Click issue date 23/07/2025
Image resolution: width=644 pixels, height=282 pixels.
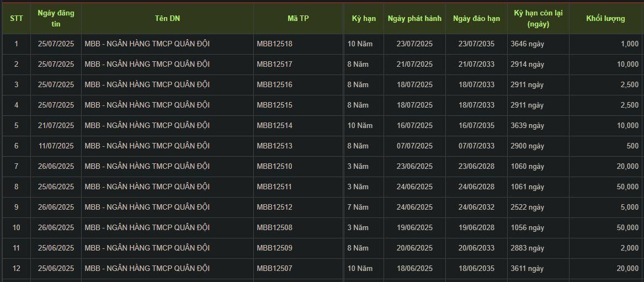[x=415, y=44]
